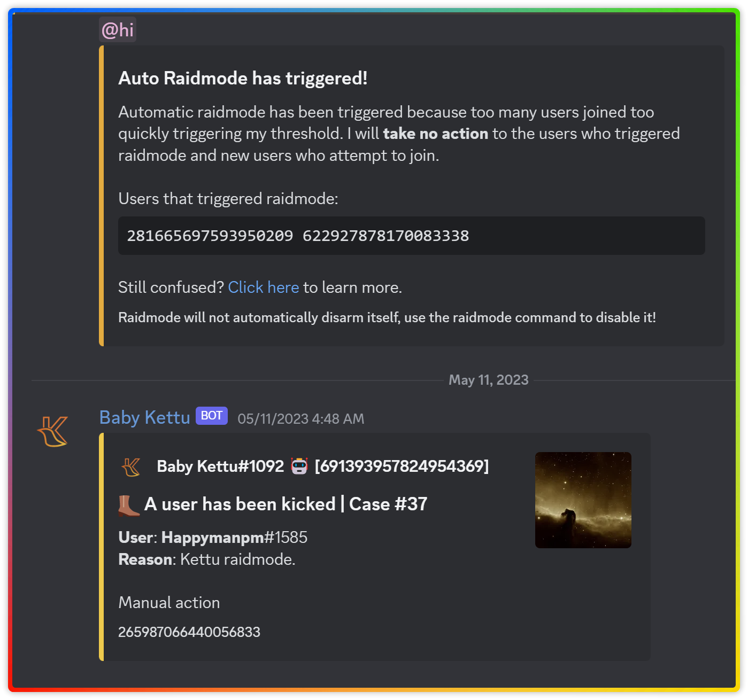
Task: Click the @hi mention pill
Action: click(x=117, y=29)
